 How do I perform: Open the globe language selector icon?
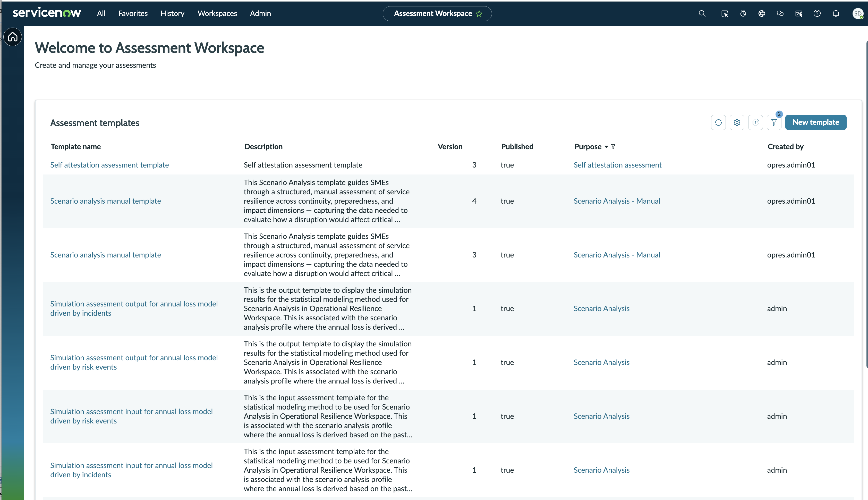click(762, 13)
